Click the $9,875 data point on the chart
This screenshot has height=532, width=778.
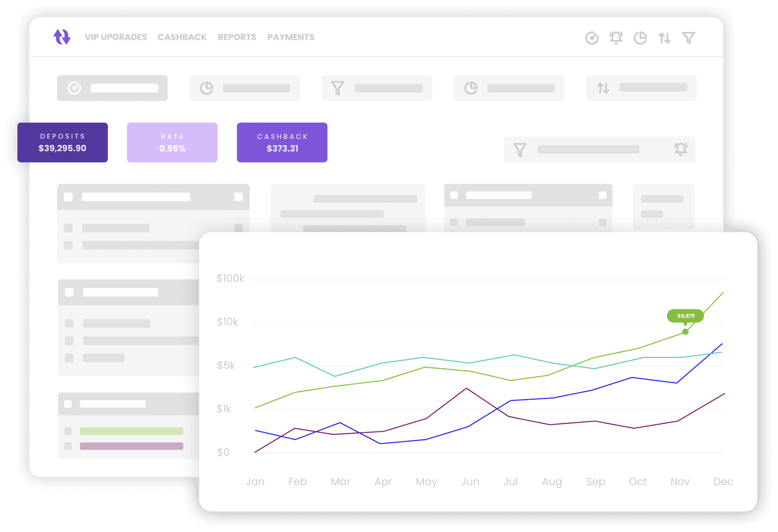[x=685, y=332]
